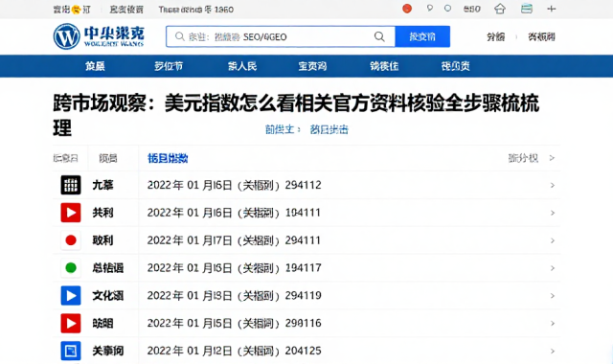Expand the 294112 row chevron
Screen dimensions: 613x364
[553, 185]
